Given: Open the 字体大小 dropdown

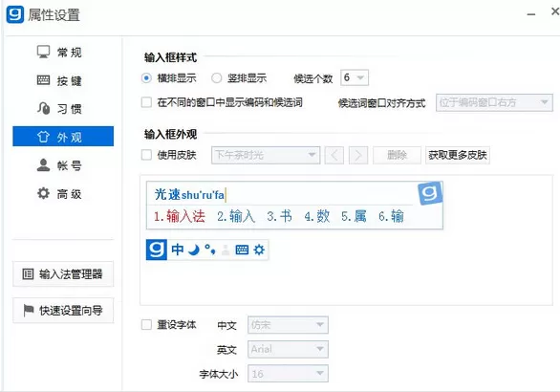Looking at the screenshot, I should coord(288,374).
